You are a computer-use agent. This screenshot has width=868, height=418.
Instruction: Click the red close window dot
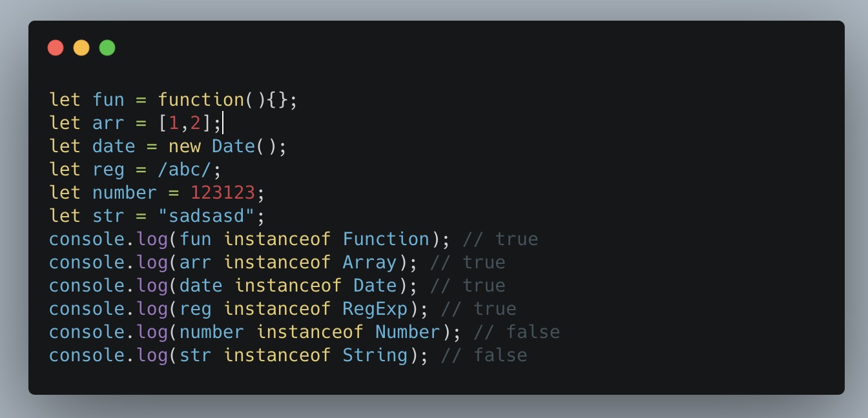point(56,48)
